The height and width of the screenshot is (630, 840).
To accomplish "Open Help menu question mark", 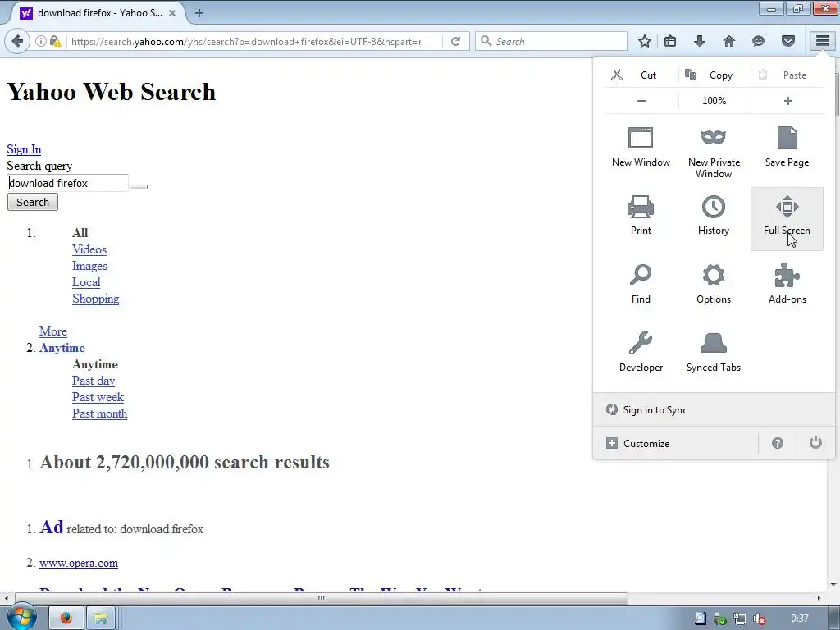I will click(x=778, y=443).
